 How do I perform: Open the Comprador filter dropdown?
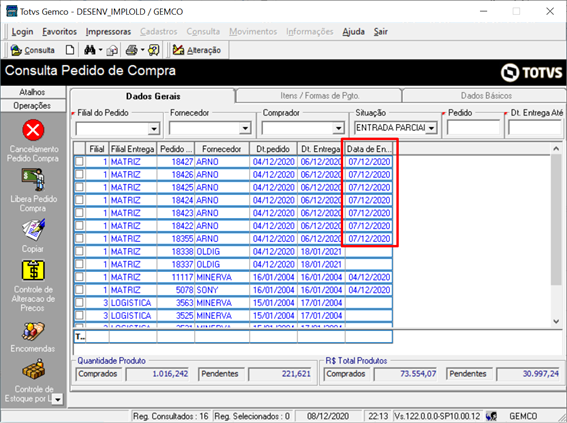(x=338, y=128)
